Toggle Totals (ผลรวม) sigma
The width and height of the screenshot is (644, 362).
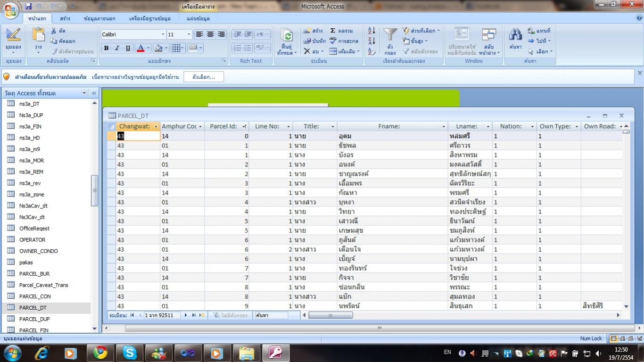341,31
